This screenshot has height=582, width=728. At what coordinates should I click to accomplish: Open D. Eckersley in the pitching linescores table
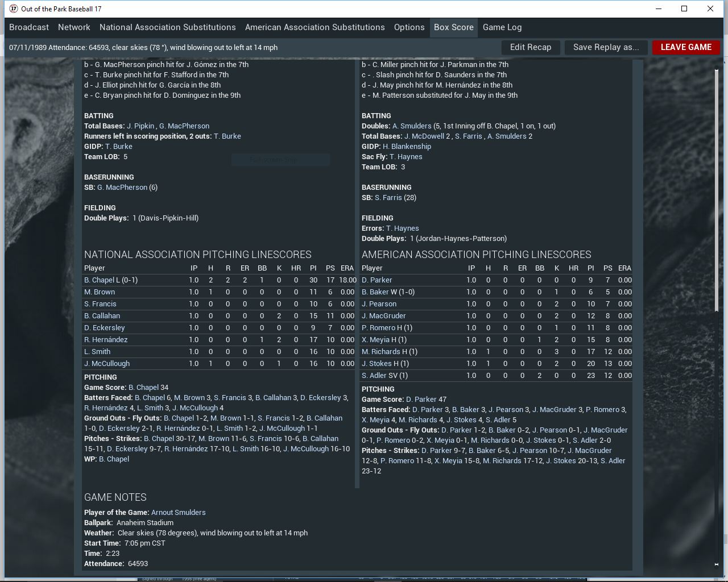pyautogui.click(x=105, y=328)
